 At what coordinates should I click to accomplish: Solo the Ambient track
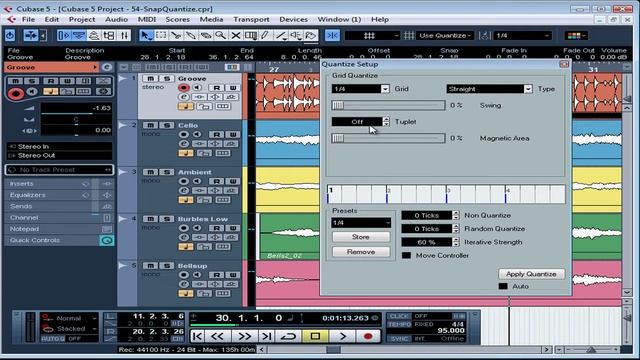(167, 172)
